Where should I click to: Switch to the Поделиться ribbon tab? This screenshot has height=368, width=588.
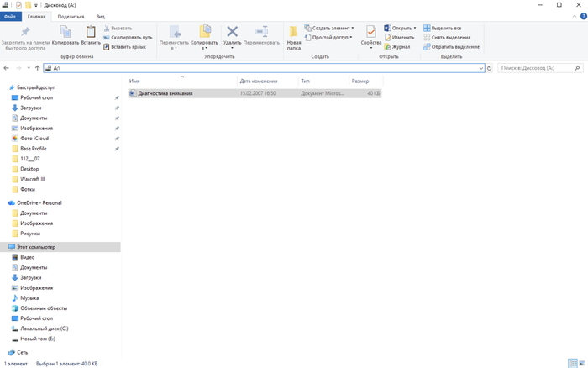click(71, 17)
